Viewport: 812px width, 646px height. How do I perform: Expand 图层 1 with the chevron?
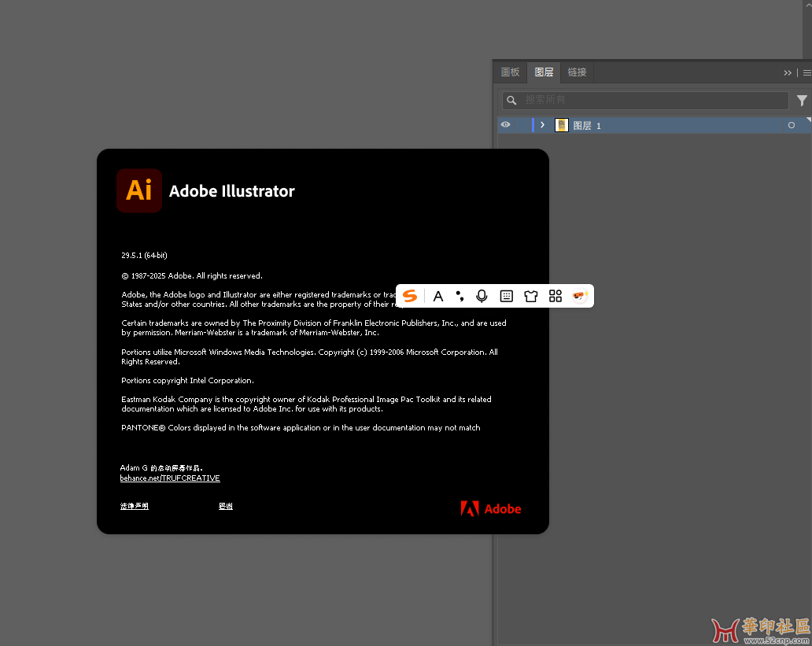(x=542, y=125)
